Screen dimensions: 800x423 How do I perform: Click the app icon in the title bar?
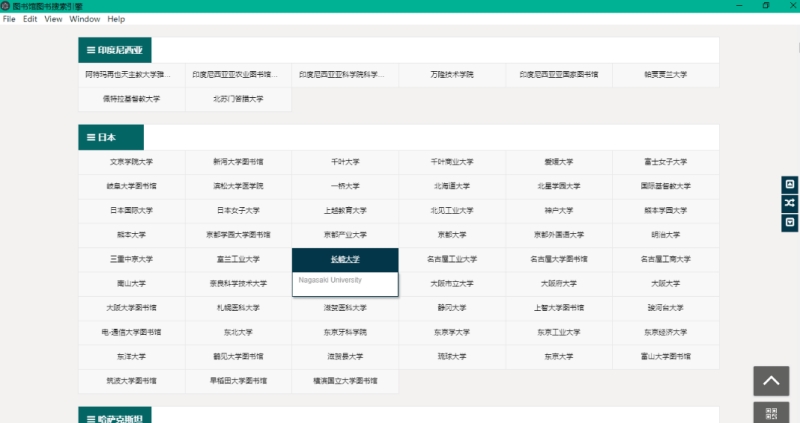6,6
